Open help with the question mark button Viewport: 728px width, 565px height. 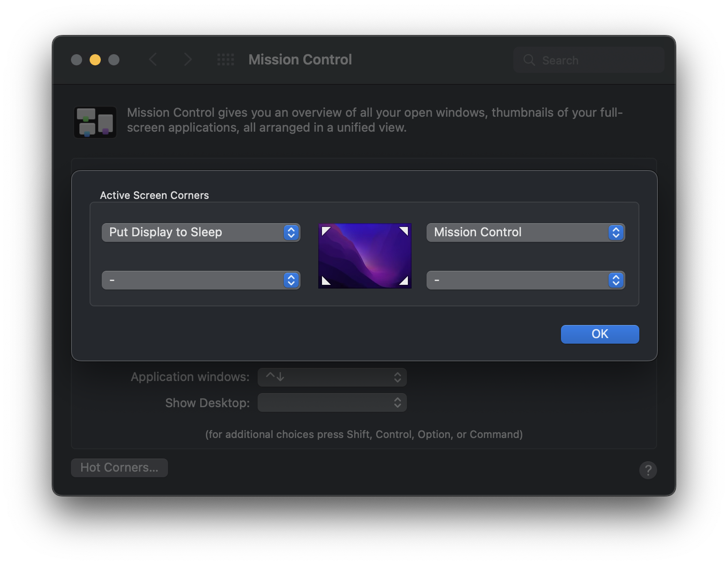pos(648,470)
